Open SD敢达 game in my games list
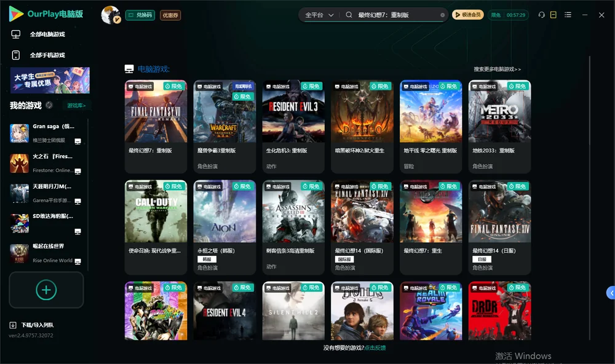Image resolution: width=615 pixels, height=364 pixels. coord(46,223)
